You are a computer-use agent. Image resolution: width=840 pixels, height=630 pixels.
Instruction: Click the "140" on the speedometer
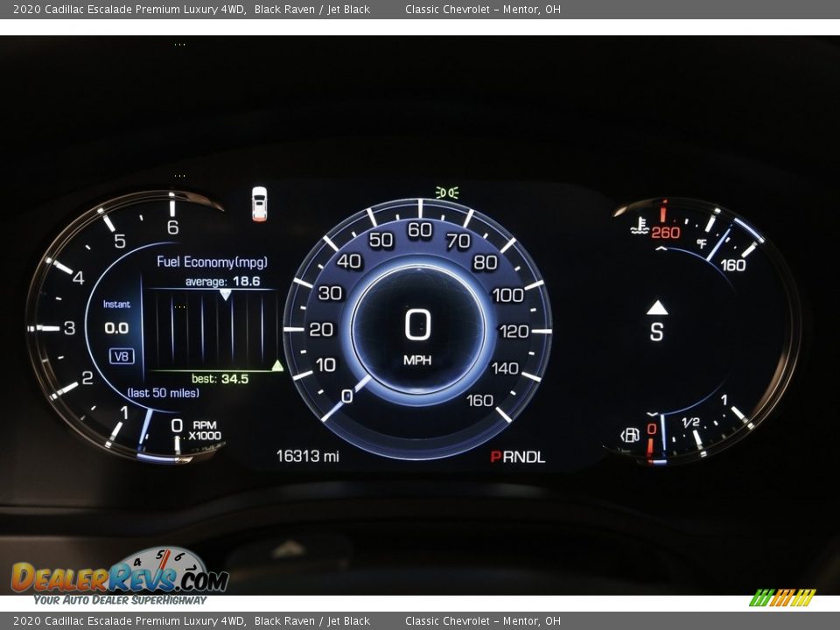[x=505, y=368]
